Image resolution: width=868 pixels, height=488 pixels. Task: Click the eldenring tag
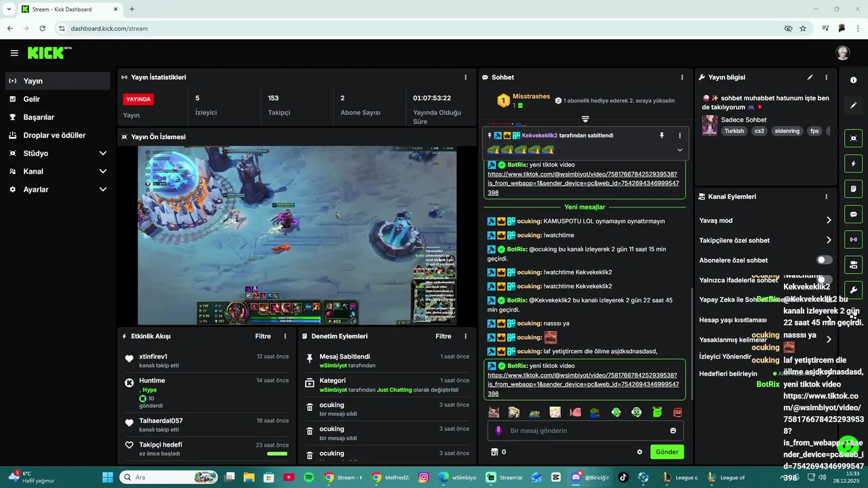click(787, 131)
